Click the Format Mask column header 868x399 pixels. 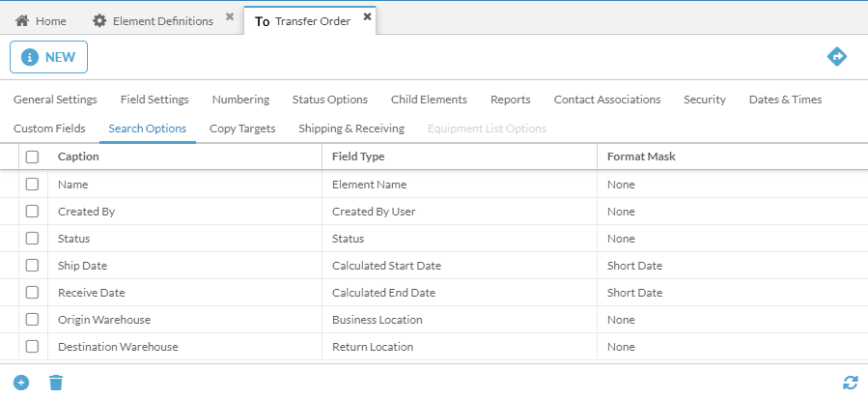pyautogui.click(x=641, y=157)
